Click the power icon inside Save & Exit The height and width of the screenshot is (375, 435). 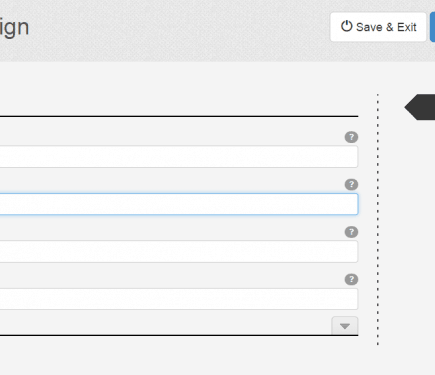pos(346,26)
